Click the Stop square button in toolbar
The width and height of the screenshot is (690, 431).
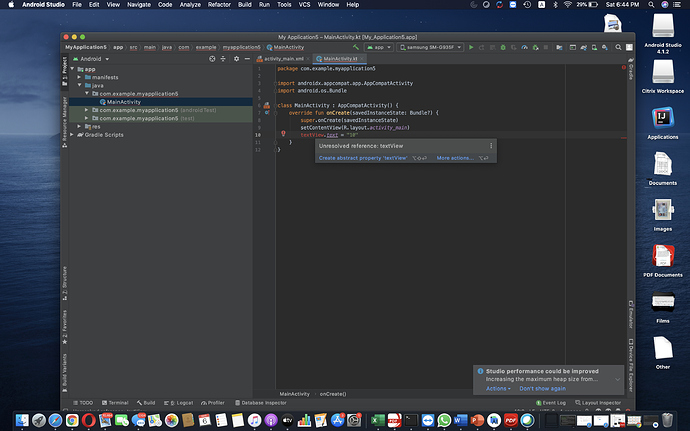click(546, 47)
